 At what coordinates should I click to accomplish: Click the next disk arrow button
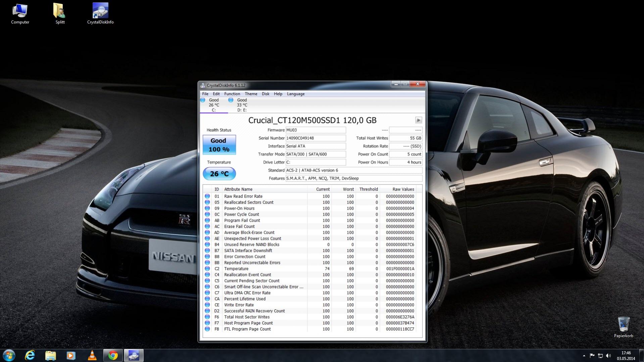point(418,120)
